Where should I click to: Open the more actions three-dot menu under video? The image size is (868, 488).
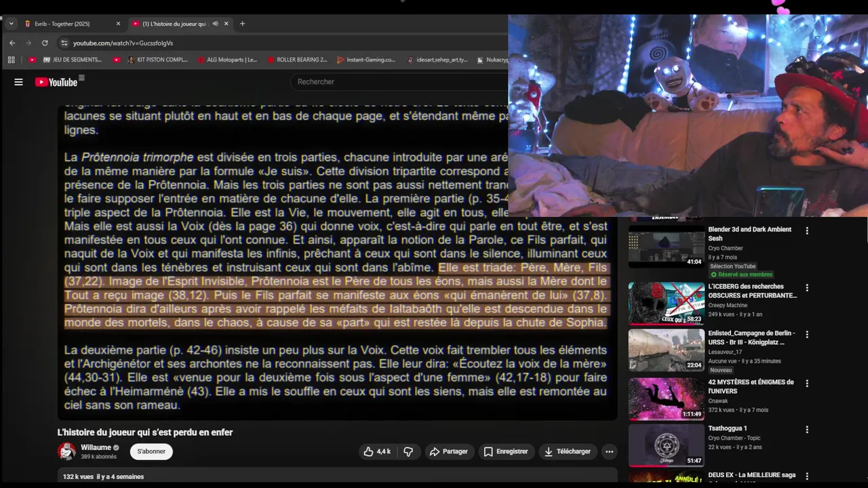pos(609,451)
